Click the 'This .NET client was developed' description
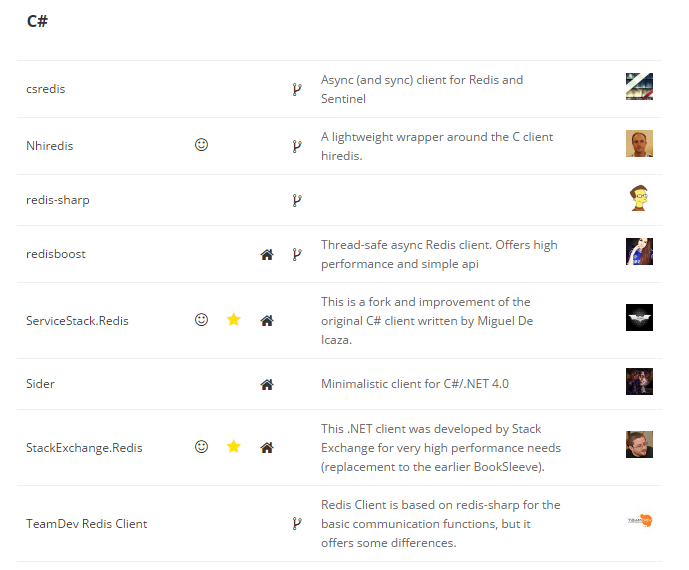Image resolution: width=689 pixels, height=570 pixels. [441, 448]
